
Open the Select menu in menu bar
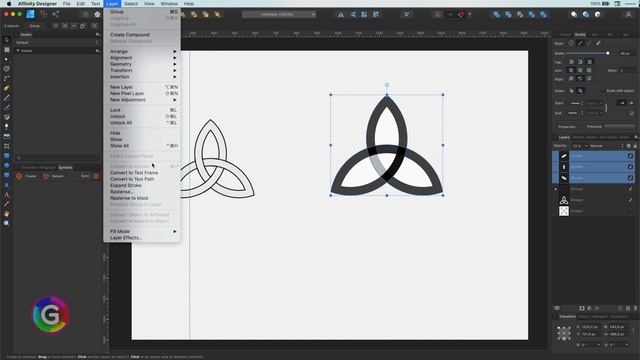coord(131,4)
